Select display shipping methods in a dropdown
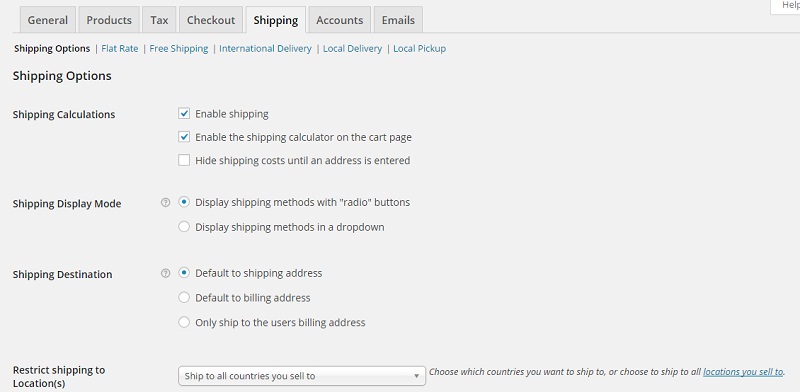The height and width of the screenshot is (392, 800). 184,227
